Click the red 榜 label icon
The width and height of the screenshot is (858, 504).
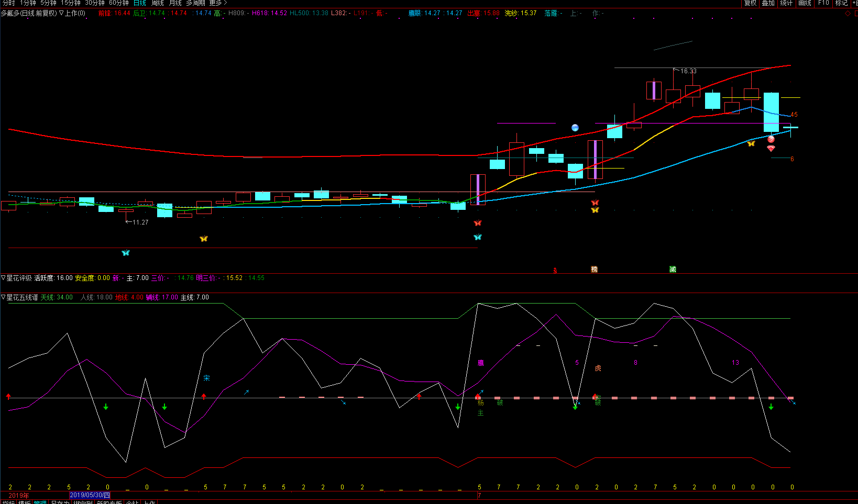[x=595, y=269]
